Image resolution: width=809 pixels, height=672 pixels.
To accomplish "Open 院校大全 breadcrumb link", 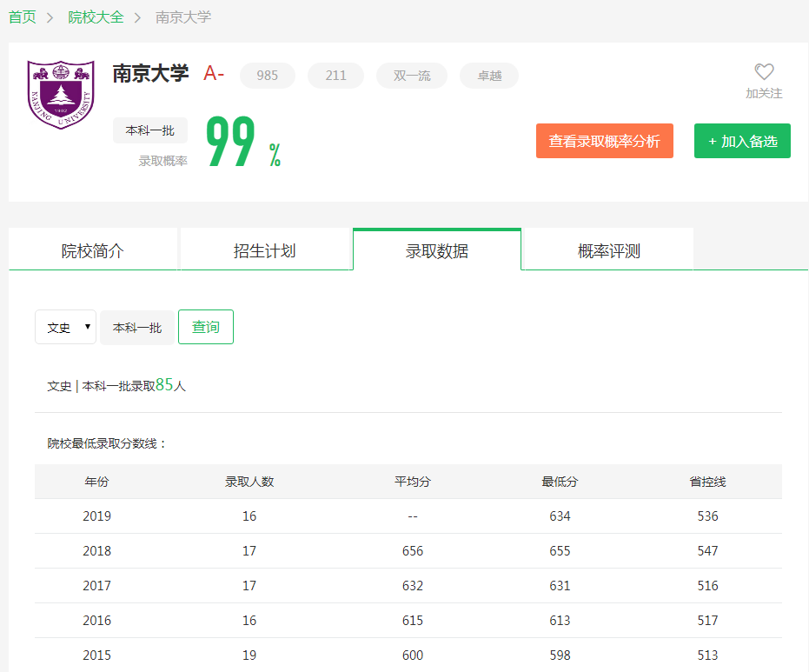I will point(96,17).
